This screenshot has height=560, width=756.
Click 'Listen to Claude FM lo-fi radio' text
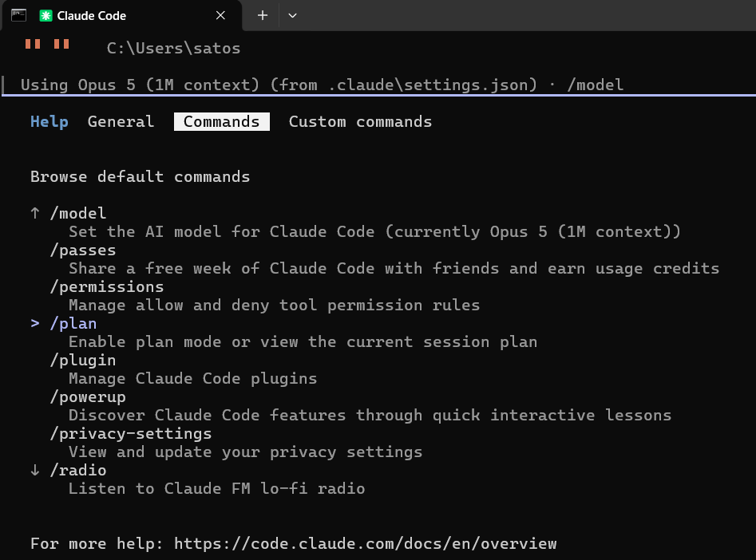point(217,489)
